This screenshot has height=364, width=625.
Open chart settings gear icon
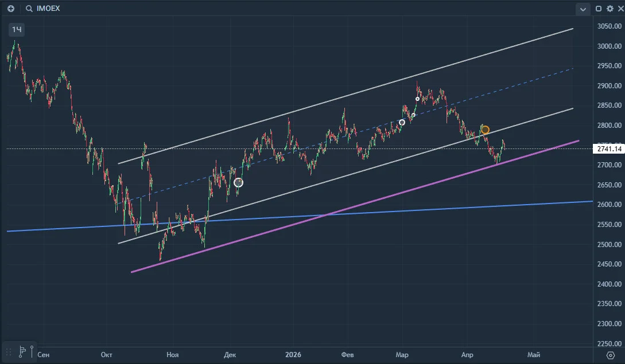click(x=610, y=9)
